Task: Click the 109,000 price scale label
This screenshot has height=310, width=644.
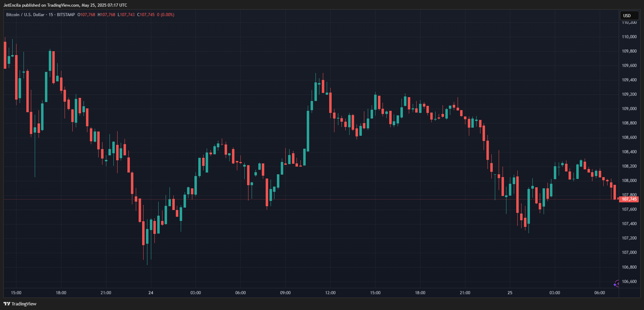Action: tap(629, 109)
